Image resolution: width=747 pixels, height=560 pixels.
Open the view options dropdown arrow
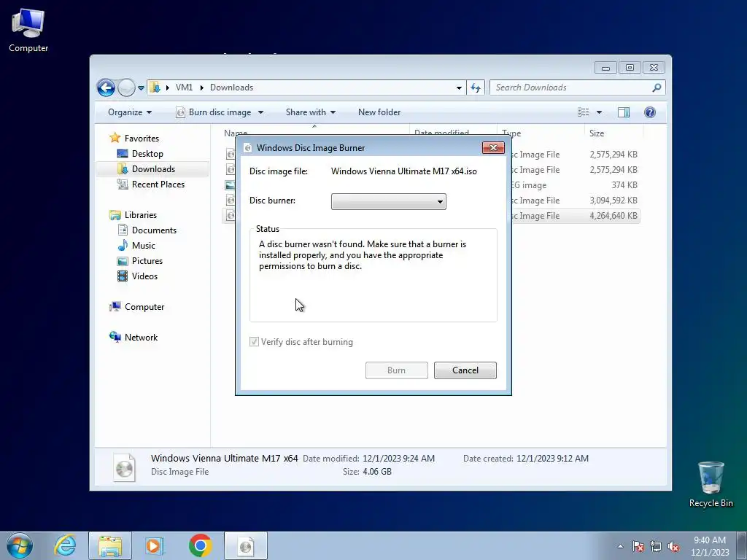(x=599, y=112)
